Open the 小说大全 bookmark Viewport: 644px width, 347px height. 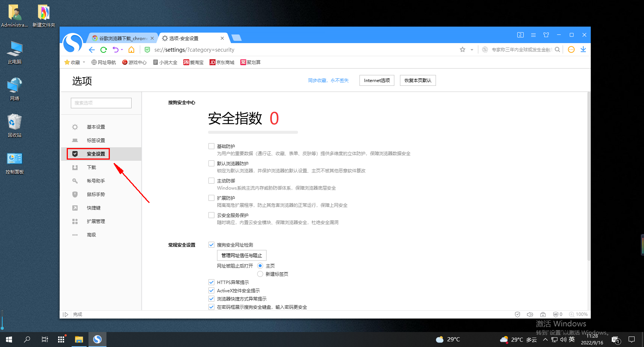coord(165,62)
